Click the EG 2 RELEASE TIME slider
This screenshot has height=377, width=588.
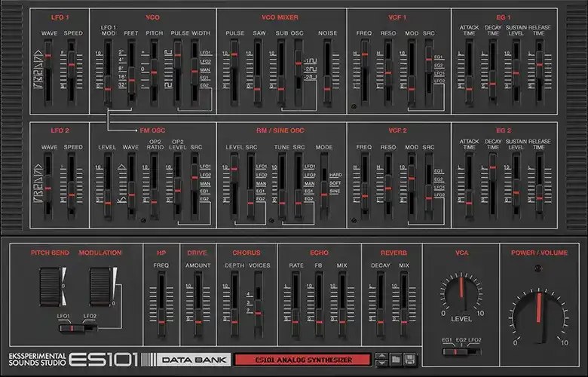pyautogui.click(x=540, y=186)
